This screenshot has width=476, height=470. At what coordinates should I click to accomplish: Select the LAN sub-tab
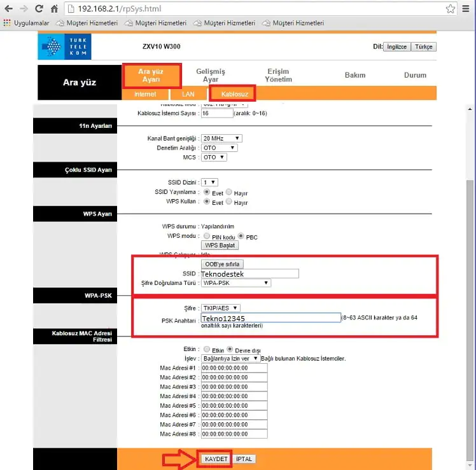(x=188, y=94)
